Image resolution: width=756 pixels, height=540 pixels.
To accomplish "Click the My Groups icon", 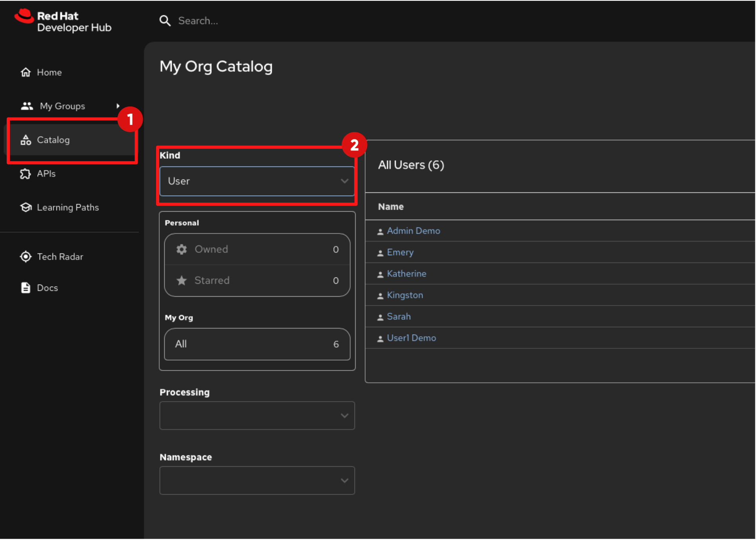I will [26, 105].
